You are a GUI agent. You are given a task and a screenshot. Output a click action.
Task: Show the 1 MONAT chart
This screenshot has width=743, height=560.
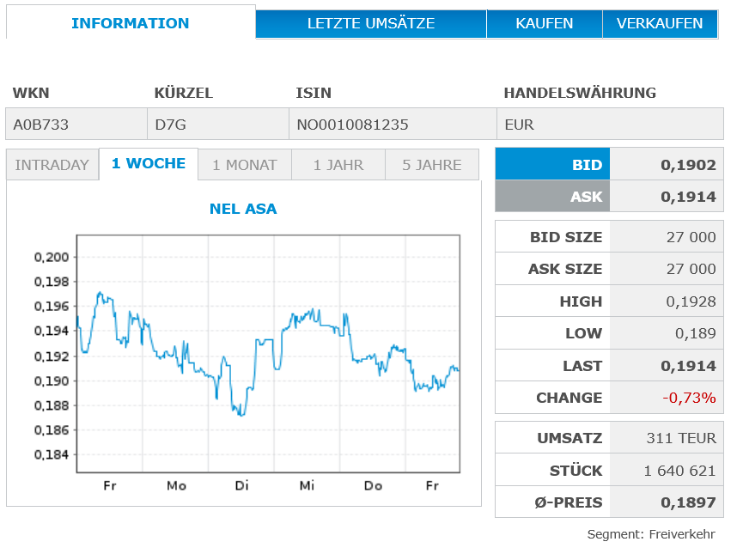pos(245,165)
